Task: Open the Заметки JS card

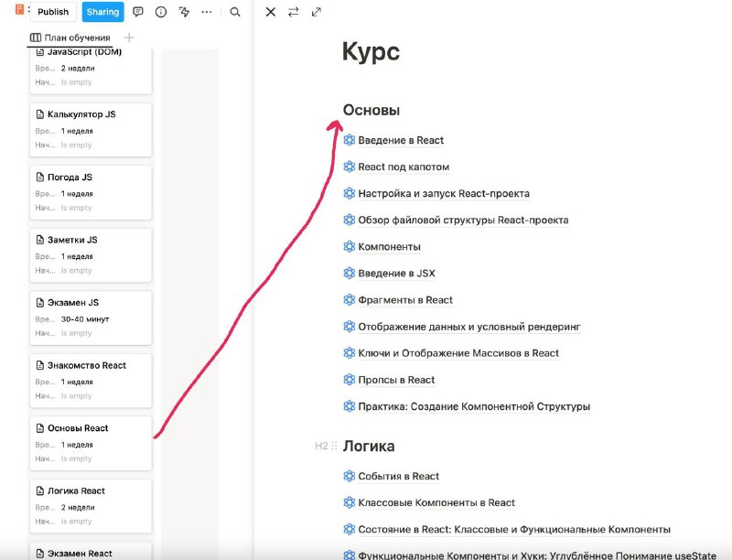Action: (x=91, y=255)
